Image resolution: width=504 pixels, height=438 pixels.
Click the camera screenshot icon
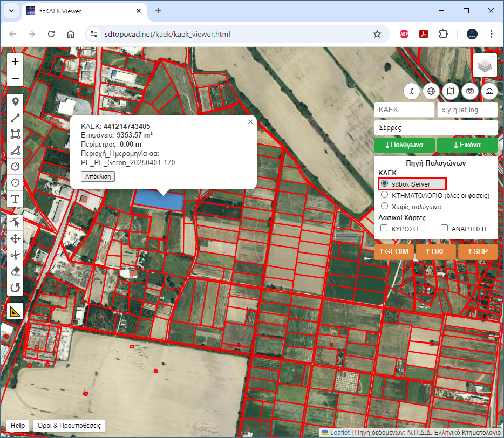click(470, 91)
